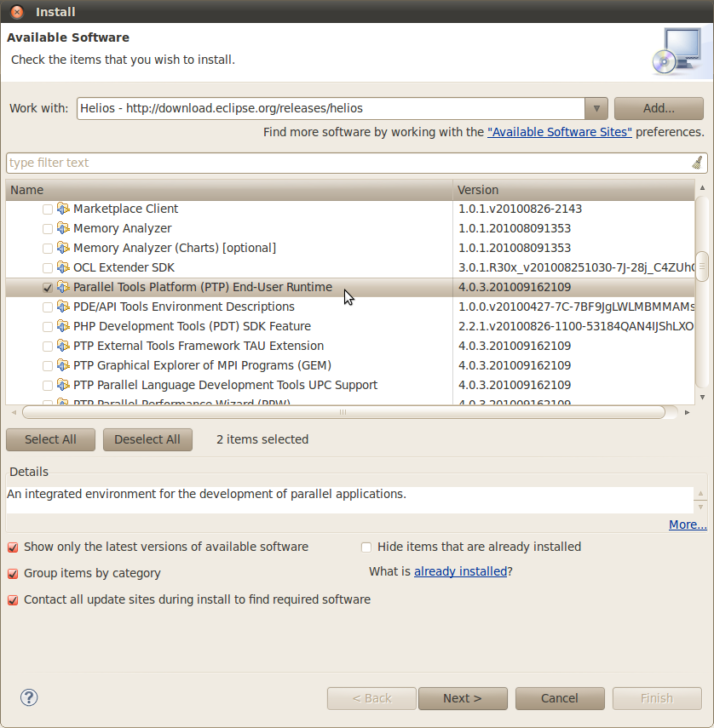Select Marketplace Client row text
This screenshot has height=728, width=714.
point(125,209)
